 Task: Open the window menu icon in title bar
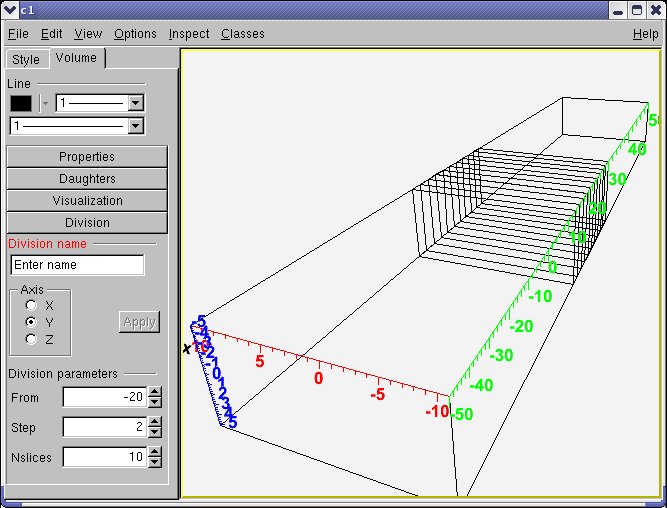[x=10, y=9]
